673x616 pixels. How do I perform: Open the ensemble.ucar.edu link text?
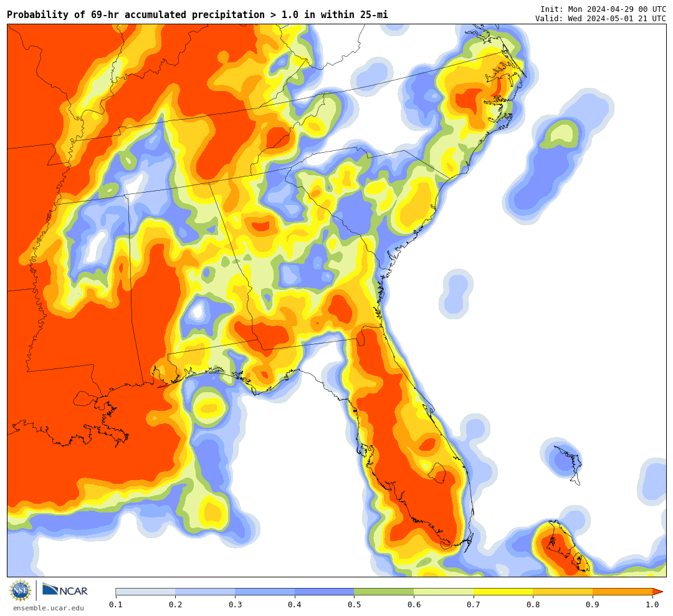pyautogui.click(x=49, y=608)
